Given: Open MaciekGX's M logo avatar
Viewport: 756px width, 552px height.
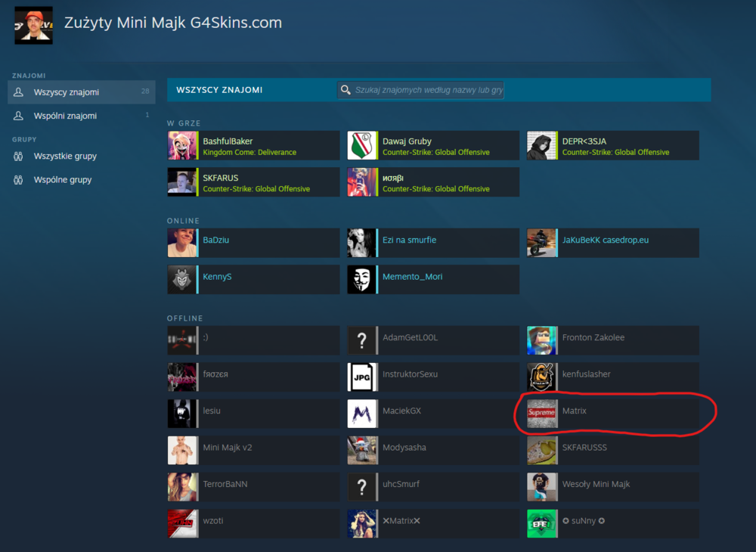Looking at the screenshot, I should tap(361, 414).
